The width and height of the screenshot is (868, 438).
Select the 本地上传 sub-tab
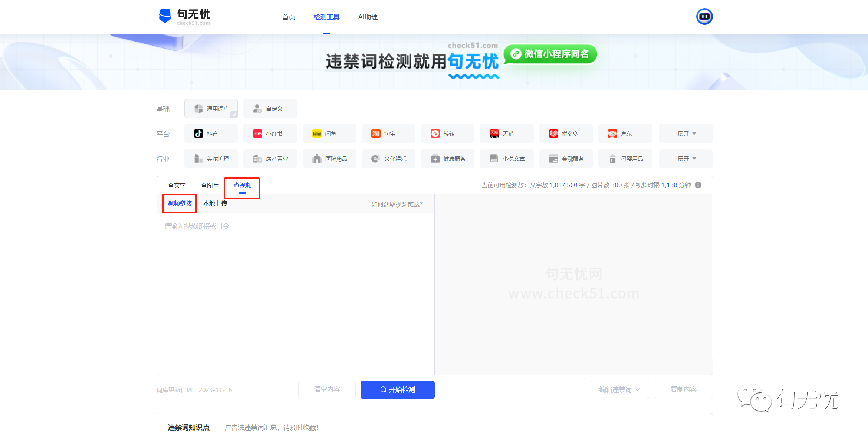click(x=215, y=203)
